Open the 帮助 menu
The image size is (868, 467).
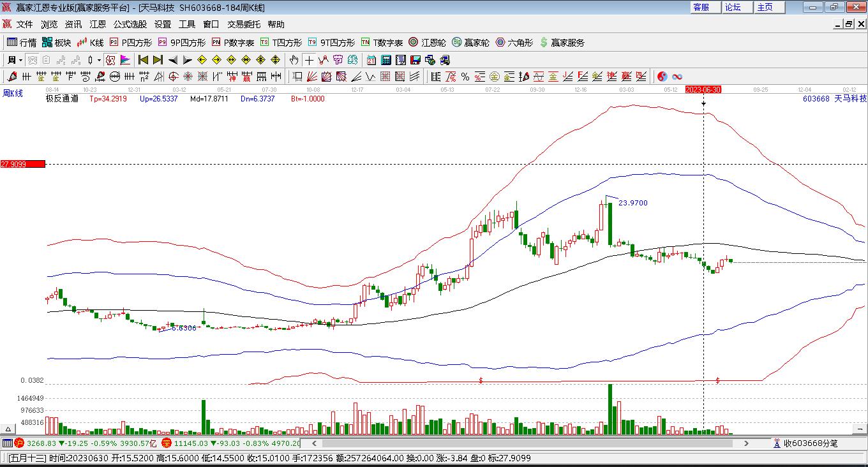pyautogui.click(x=276, y=24)
